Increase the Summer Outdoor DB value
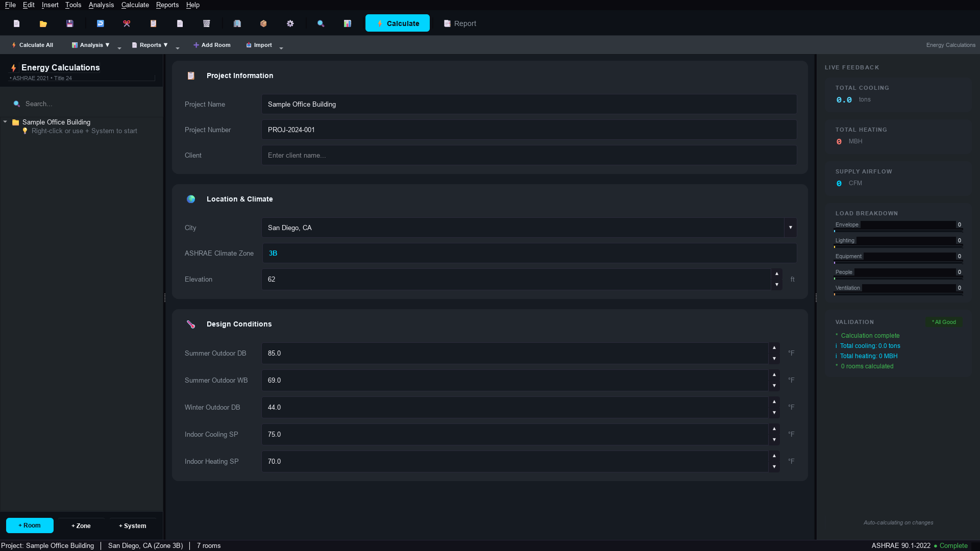Image resolution: width=980 pixels, height=551 pixels. (x=774, y=348)
